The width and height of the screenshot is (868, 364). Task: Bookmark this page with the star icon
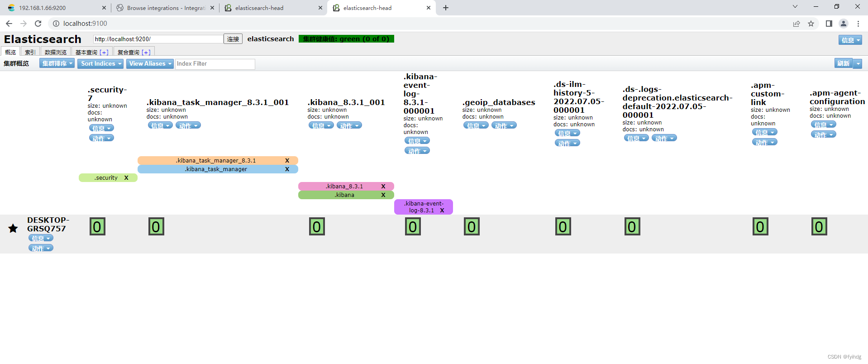[811, 24]
